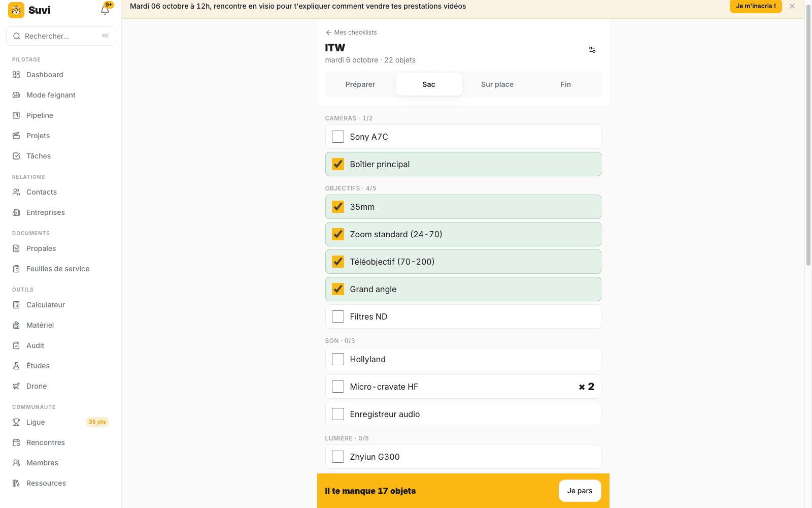Tick the Enregistreur audio checkbox

(338, 414)
